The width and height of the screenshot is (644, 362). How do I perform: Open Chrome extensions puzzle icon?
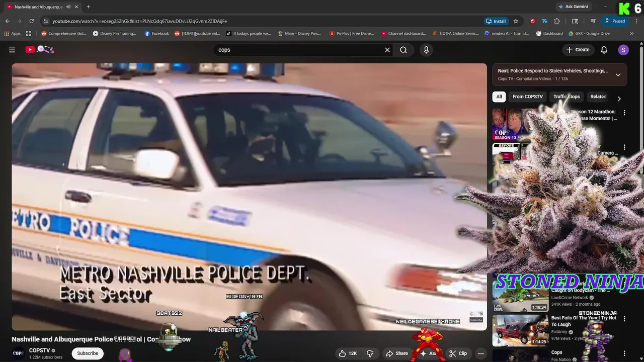coord(557,21)
